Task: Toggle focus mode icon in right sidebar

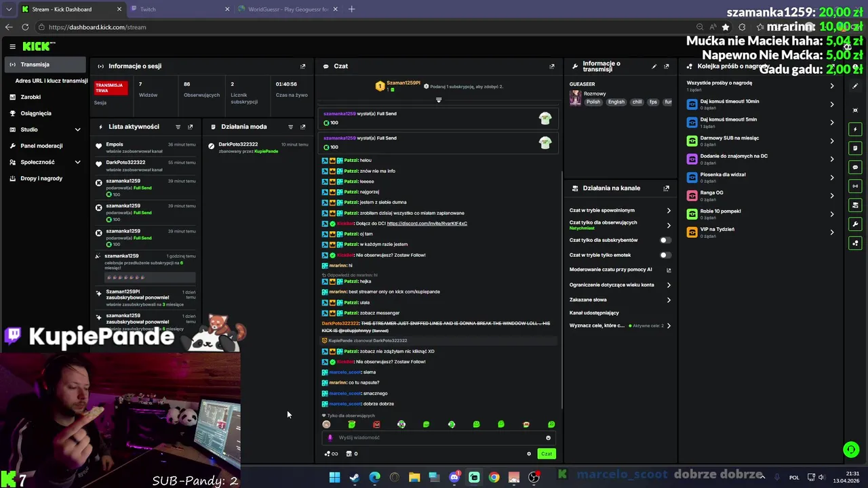Action: tap(855, 110)
